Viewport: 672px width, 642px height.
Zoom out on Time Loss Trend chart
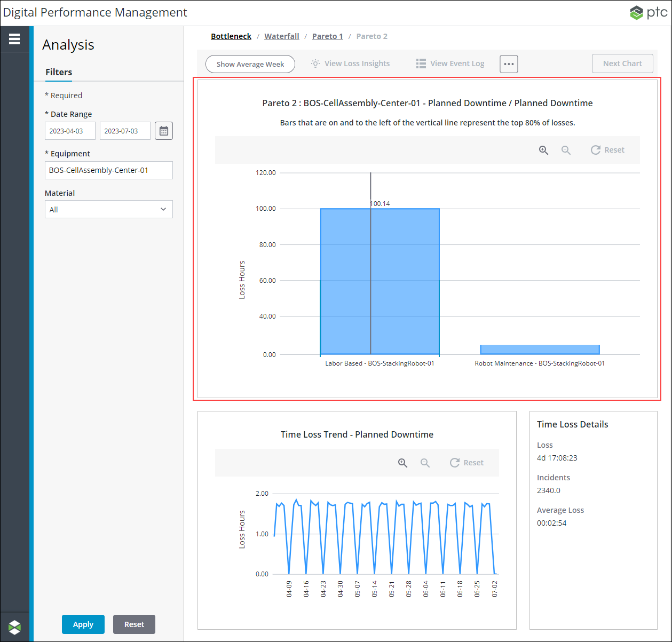425,463
